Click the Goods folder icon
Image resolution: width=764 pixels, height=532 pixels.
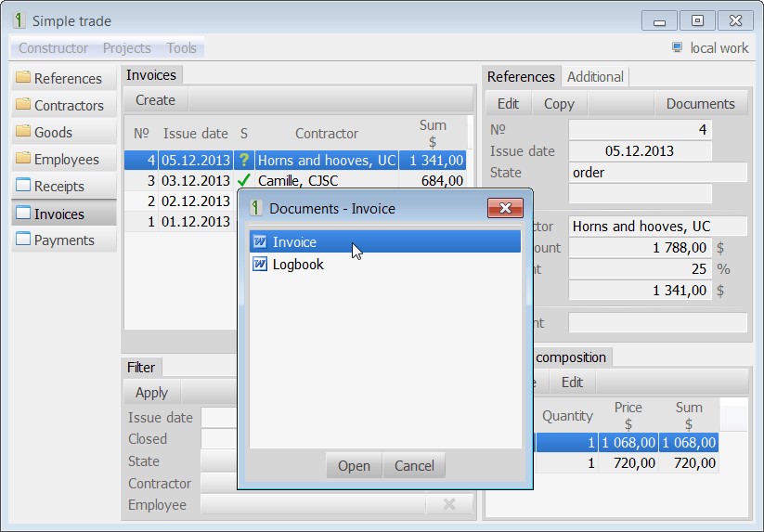coord(23,131)
